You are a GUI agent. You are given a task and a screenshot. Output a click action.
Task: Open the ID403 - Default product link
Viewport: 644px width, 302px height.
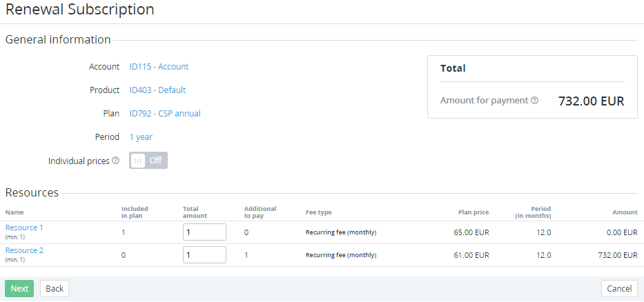click(157, 90)
